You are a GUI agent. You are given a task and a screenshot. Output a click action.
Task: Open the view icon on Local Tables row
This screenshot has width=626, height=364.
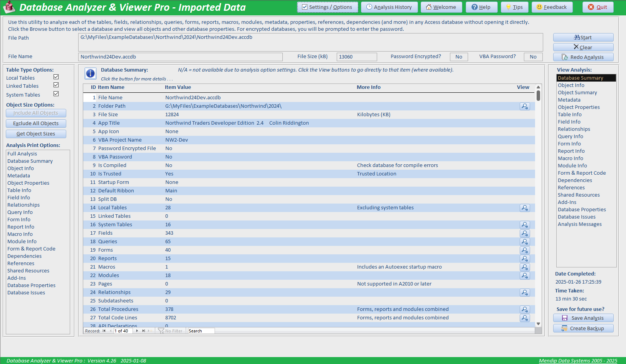click(x=525, y=208)
